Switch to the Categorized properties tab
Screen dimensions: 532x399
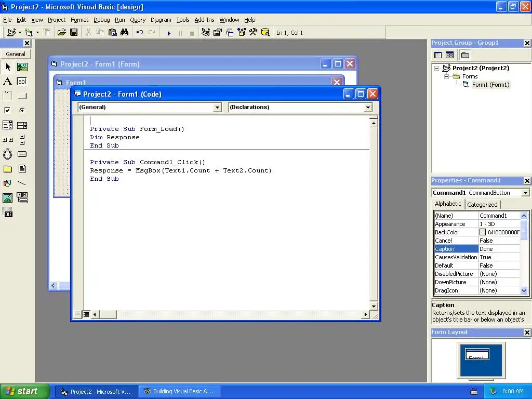[482, 205]
